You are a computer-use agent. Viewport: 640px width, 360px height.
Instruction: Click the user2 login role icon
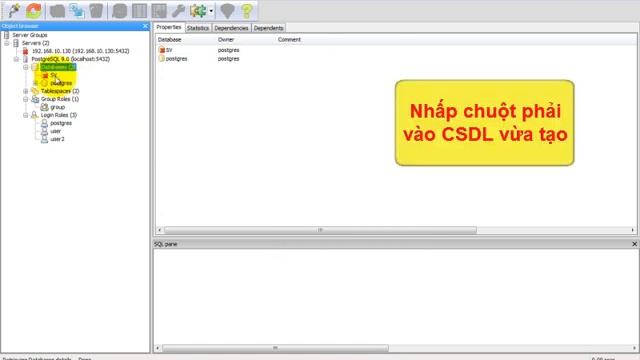pyautogui.click(x=44, y=139)
